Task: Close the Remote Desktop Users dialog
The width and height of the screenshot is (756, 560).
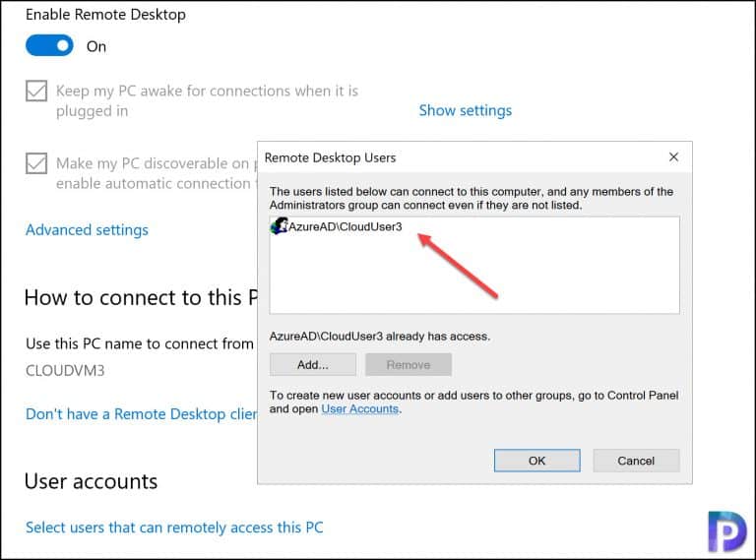Action: tap(673, 157)
